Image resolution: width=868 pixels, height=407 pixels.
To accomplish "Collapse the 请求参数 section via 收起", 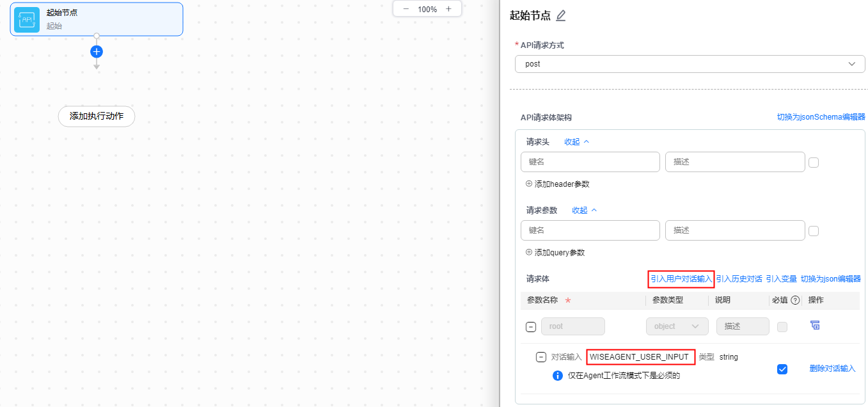I will tap(584, 211).
